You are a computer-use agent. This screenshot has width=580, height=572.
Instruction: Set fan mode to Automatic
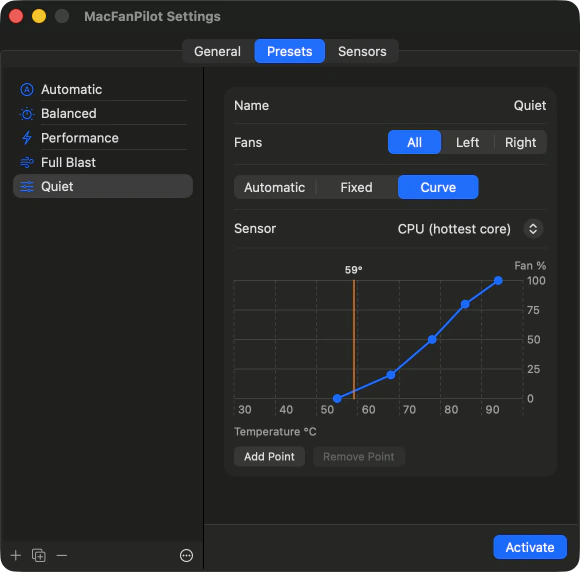[274, 187]
